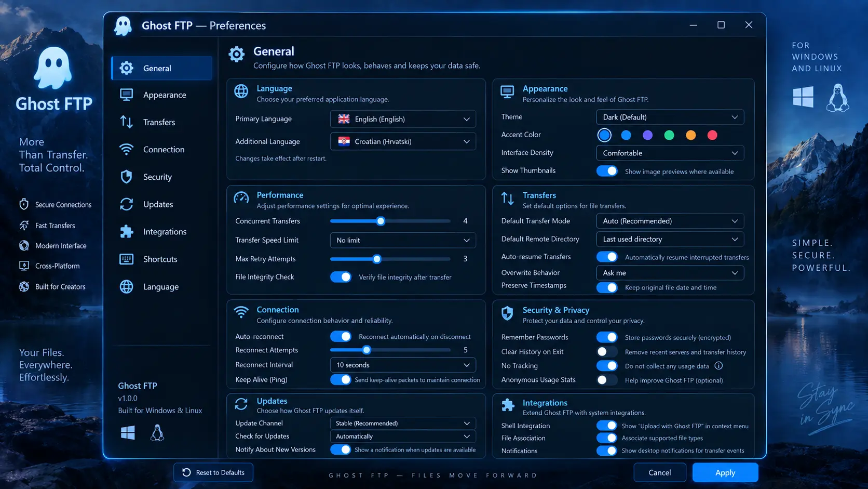Select the purple accent color swatch
The width and height of the screenshot is (868, 489).
click(x=647, y=135)
